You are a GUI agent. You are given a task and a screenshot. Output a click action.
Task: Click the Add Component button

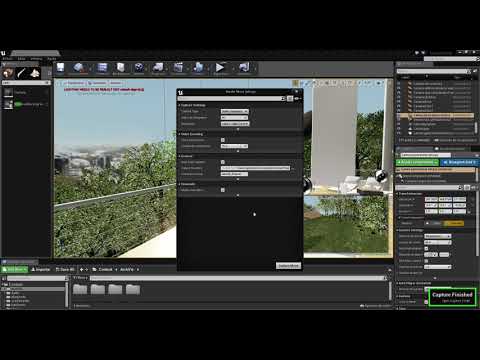tap(417, 162)
